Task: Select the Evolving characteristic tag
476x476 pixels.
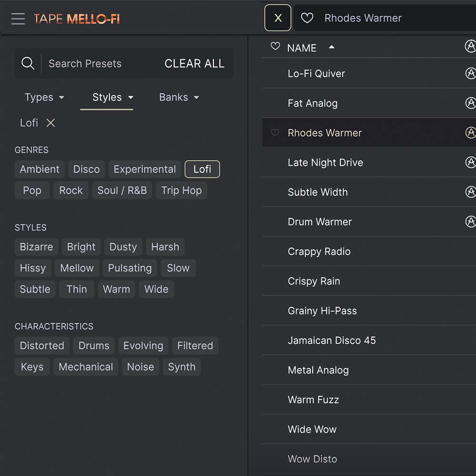Action: pos(143,346)
